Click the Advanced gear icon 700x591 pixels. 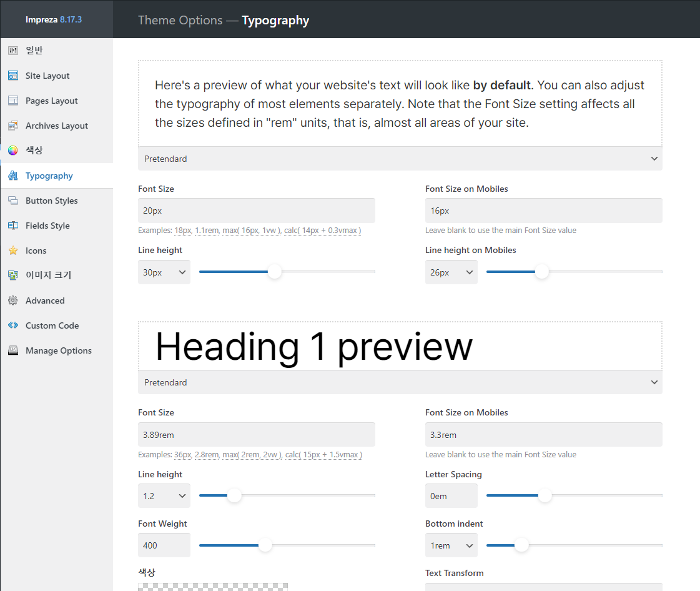pyautogui.click(x=13, y=300)
